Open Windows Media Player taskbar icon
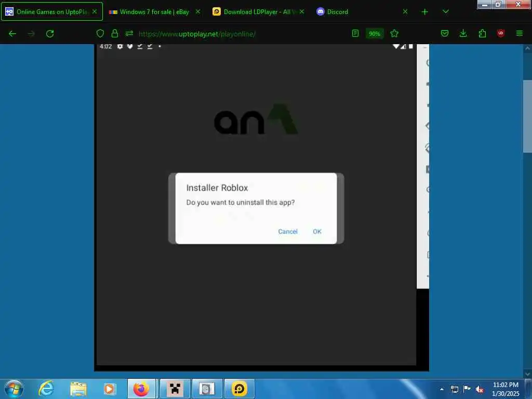 110,389
